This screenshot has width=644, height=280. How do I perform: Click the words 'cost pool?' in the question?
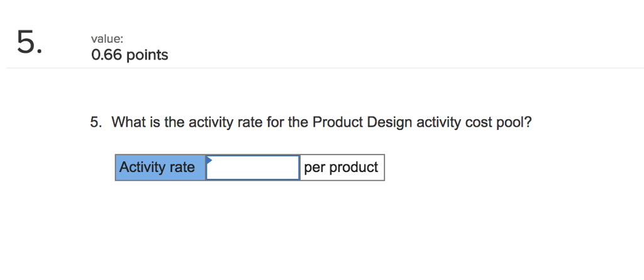pos(498,122)
